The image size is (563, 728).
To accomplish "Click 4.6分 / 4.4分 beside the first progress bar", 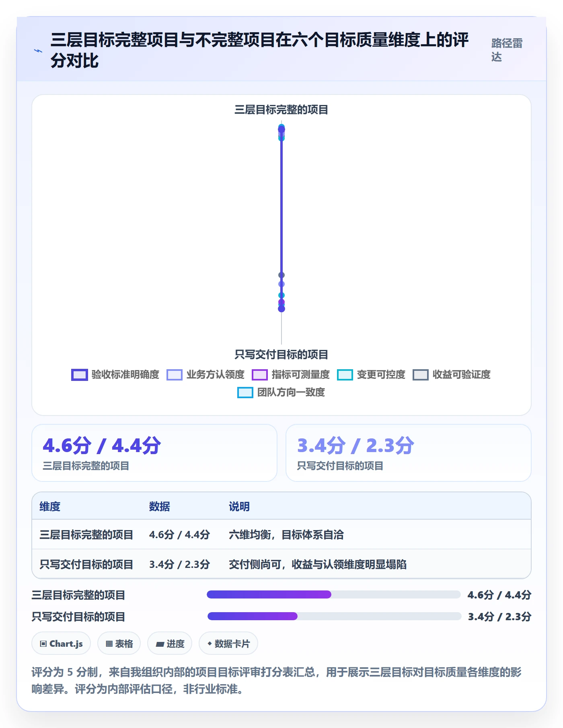I will click(499, 595).
